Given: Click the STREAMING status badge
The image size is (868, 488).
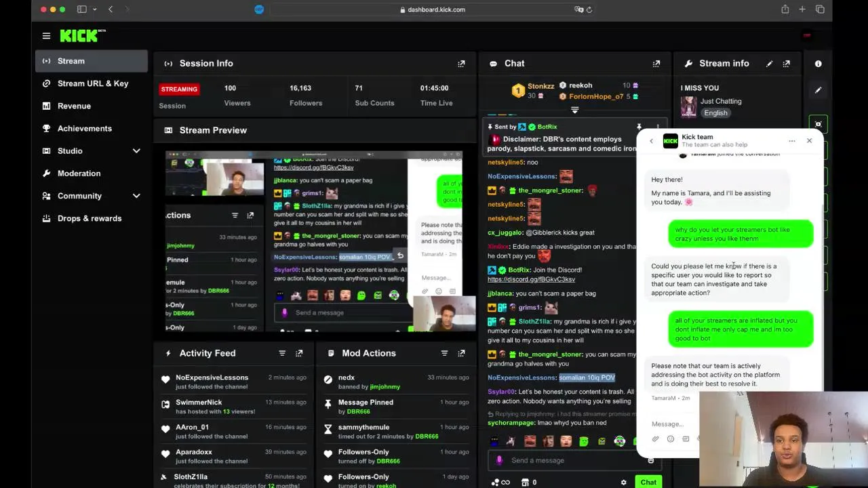Looking at the screenshot, I should click(x=179, y=89).
